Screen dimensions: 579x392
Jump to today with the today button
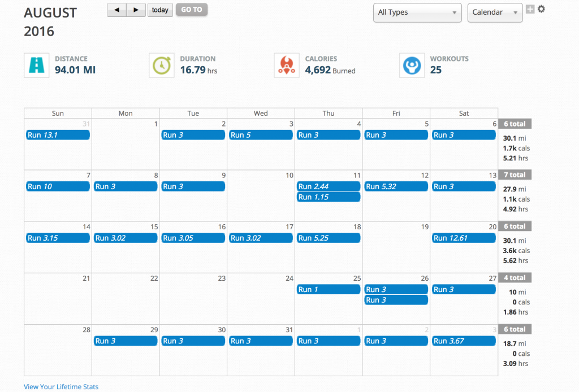(x=160, y=10)
